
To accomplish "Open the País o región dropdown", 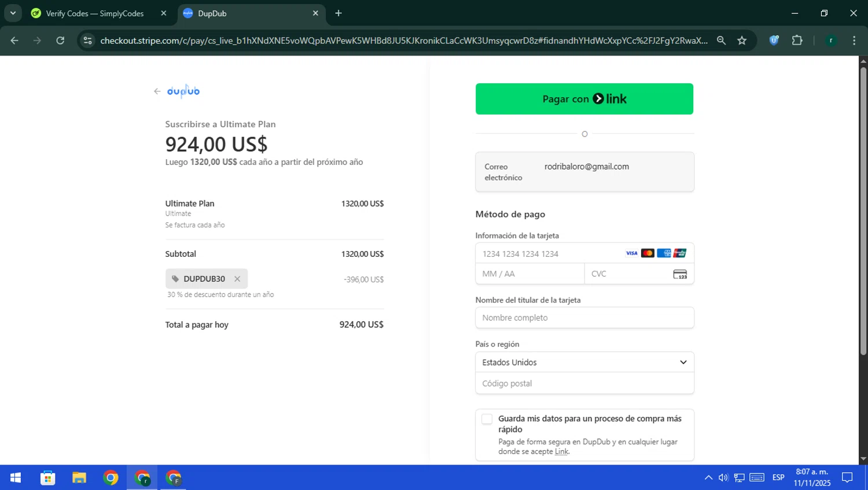I will tap(584, 362).
